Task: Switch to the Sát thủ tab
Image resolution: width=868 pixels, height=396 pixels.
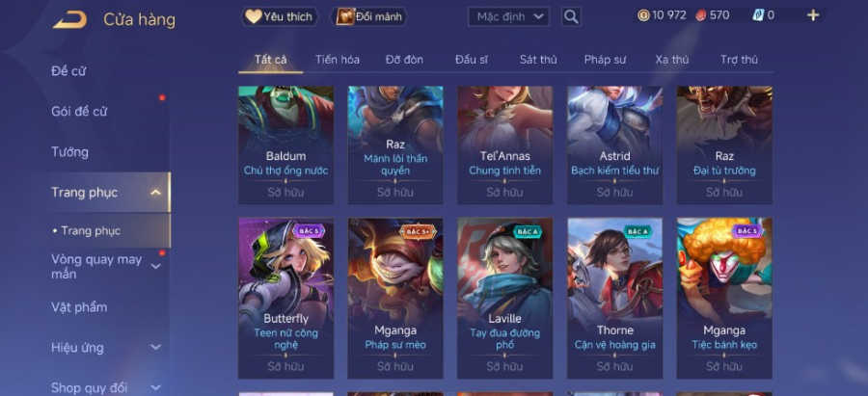Action: 538,60
